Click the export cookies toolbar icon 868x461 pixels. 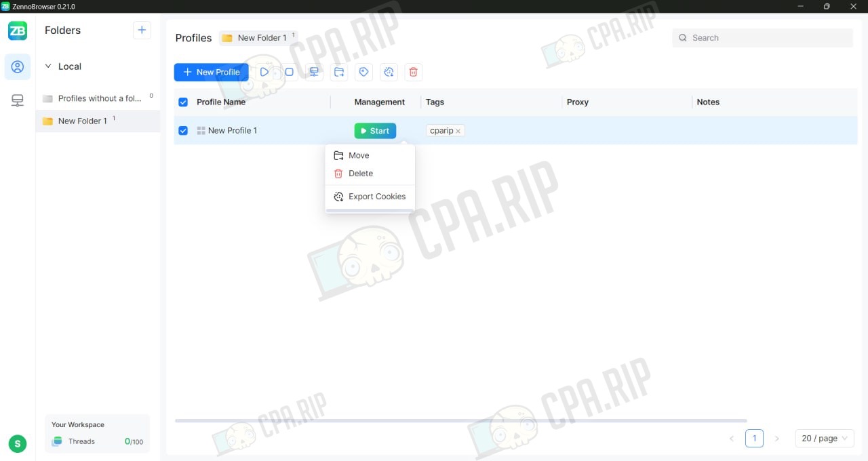point(389,72)
